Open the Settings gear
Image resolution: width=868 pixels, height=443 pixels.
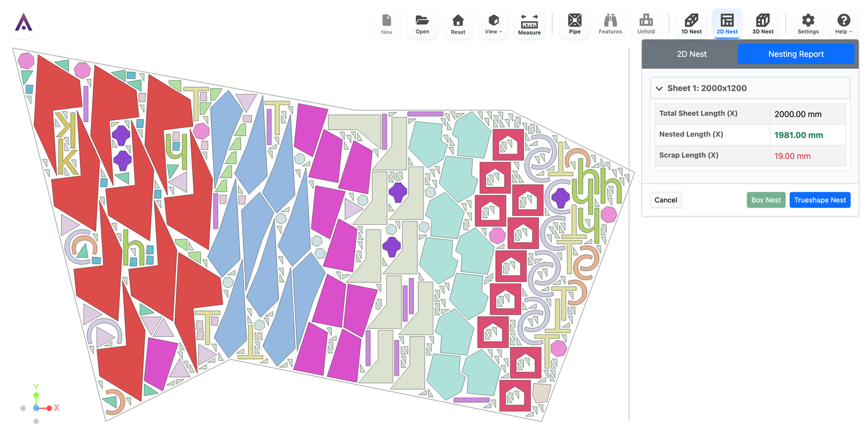[808, 24]
